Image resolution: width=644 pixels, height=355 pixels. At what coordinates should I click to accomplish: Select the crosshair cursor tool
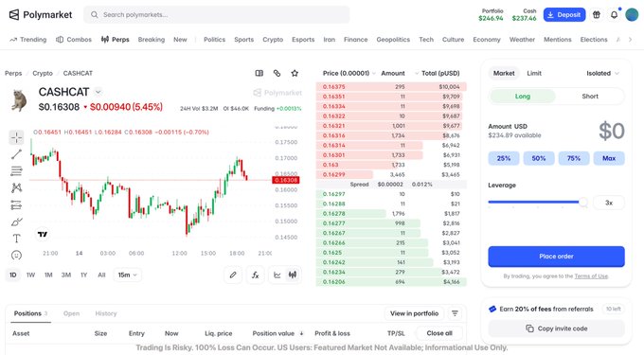(x=16, y=137)
